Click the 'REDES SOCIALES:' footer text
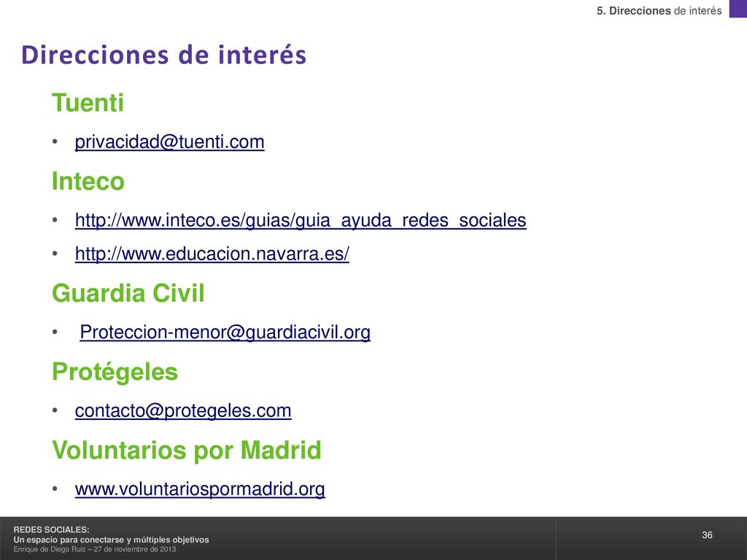 tap(52, 529)
